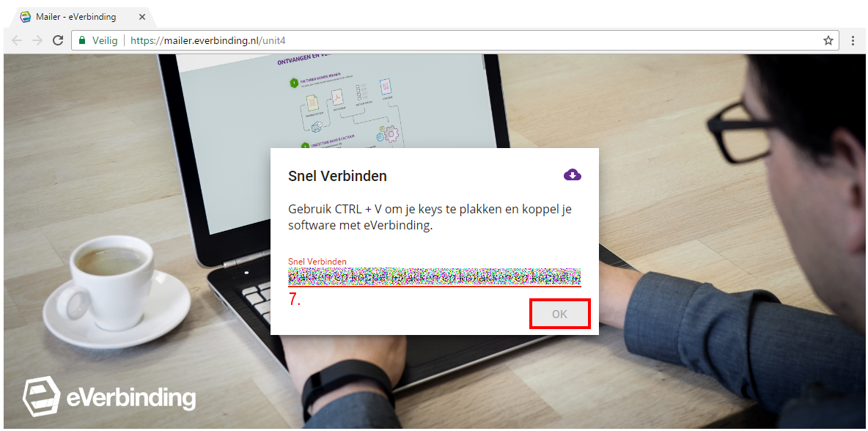This screenshot has width=868, height=431.
Task: Confirm the dialog with the OK button
Action: click(559, 314)
